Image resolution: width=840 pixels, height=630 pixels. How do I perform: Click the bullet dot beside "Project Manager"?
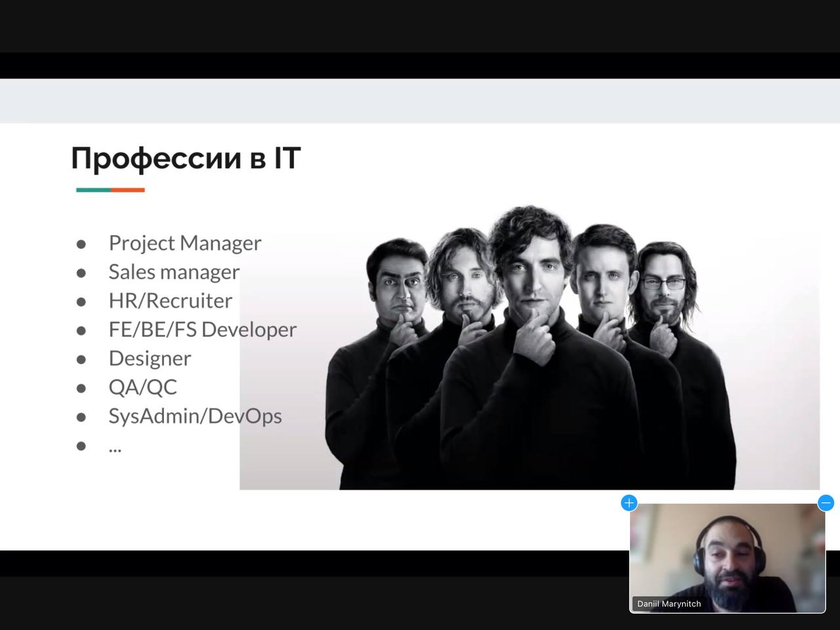click(81, 244)
